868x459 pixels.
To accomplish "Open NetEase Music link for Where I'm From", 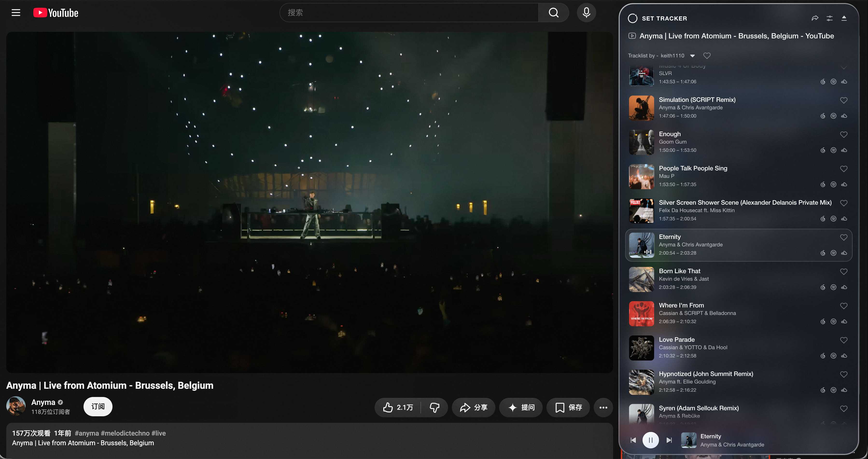I will pos(823,322).
